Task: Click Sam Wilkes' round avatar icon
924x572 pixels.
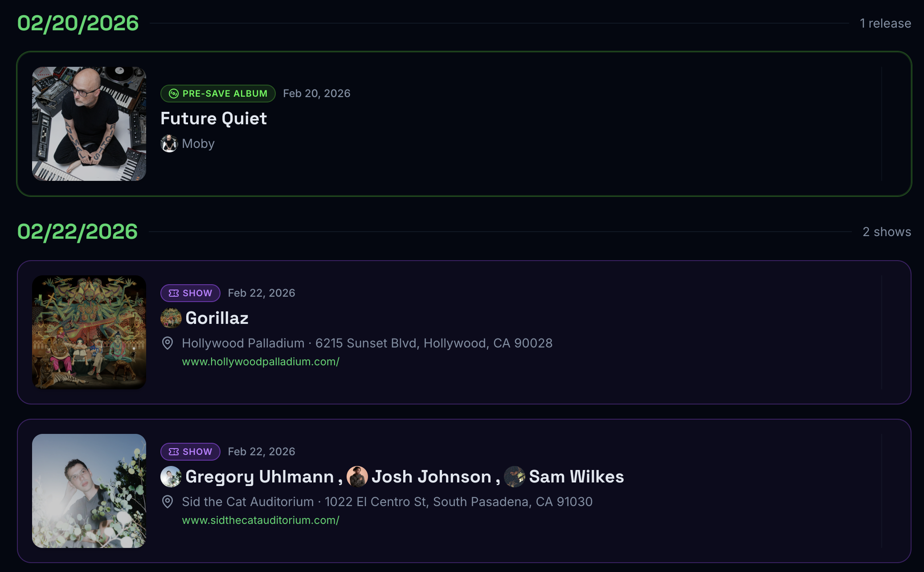Action: coord(515,477)
